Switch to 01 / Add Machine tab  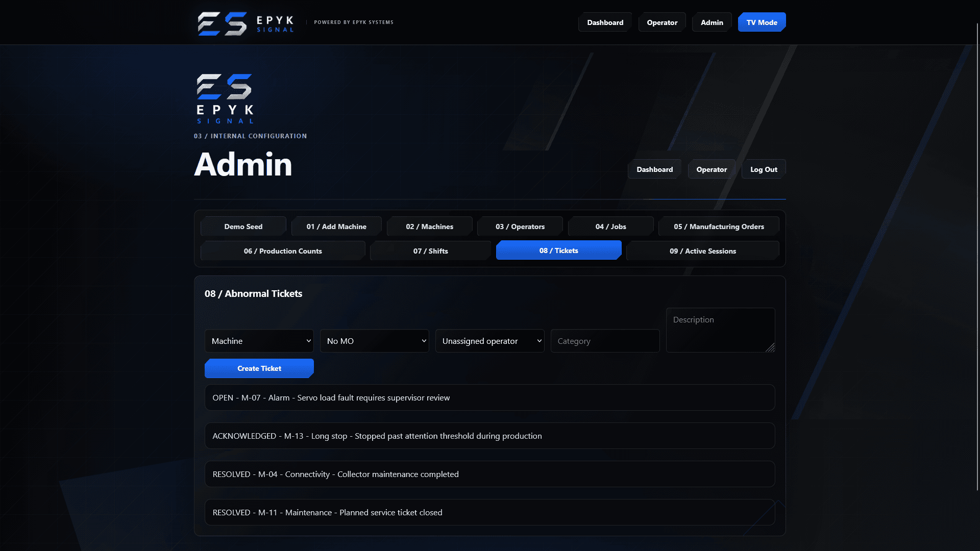click(336, 227)
